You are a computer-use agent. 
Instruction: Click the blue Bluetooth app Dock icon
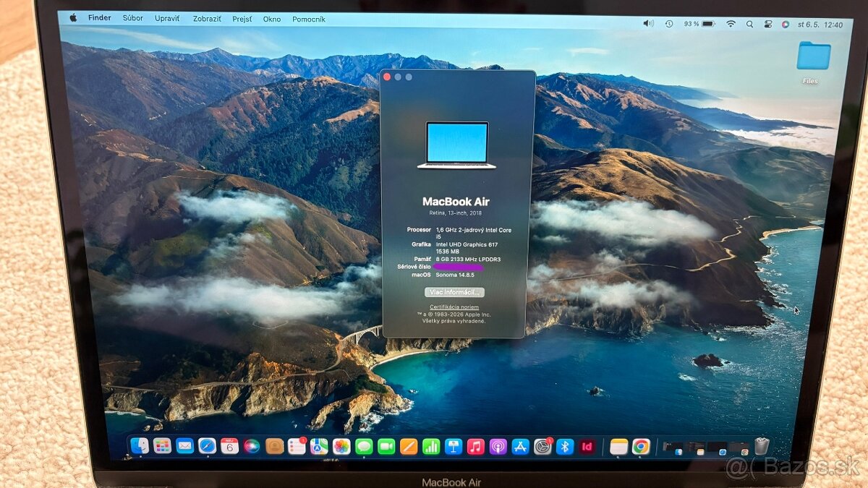(565, 446)
